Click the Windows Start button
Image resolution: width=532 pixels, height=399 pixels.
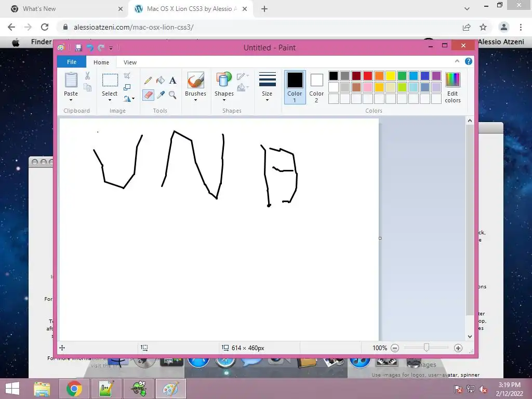click(12, 389)
